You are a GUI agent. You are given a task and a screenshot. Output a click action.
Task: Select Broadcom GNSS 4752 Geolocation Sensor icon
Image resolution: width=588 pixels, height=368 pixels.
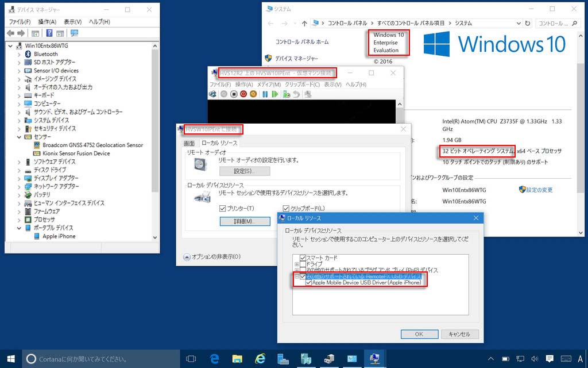click(x=37, y=145)
